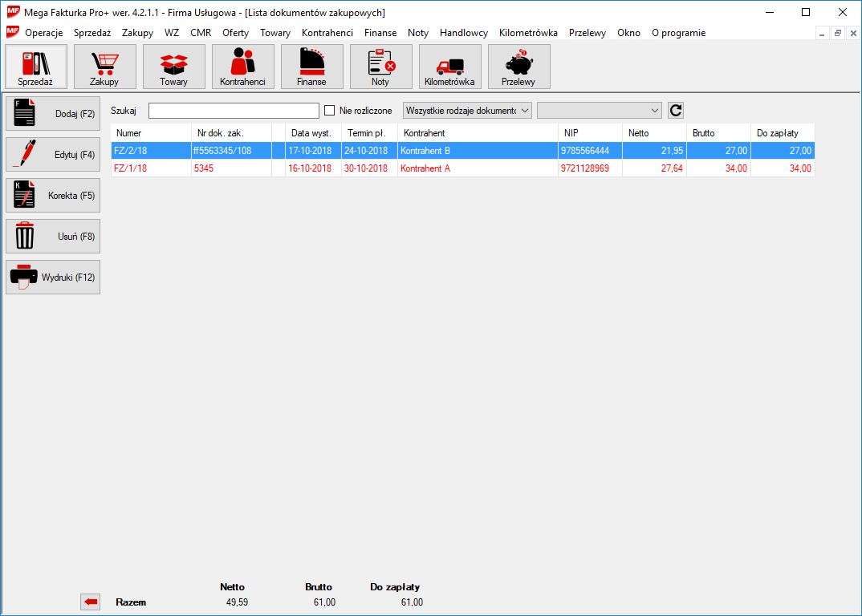Click in the Szukaj search field
Viewport: 862px width, 616px height.
tap(234, 111)
